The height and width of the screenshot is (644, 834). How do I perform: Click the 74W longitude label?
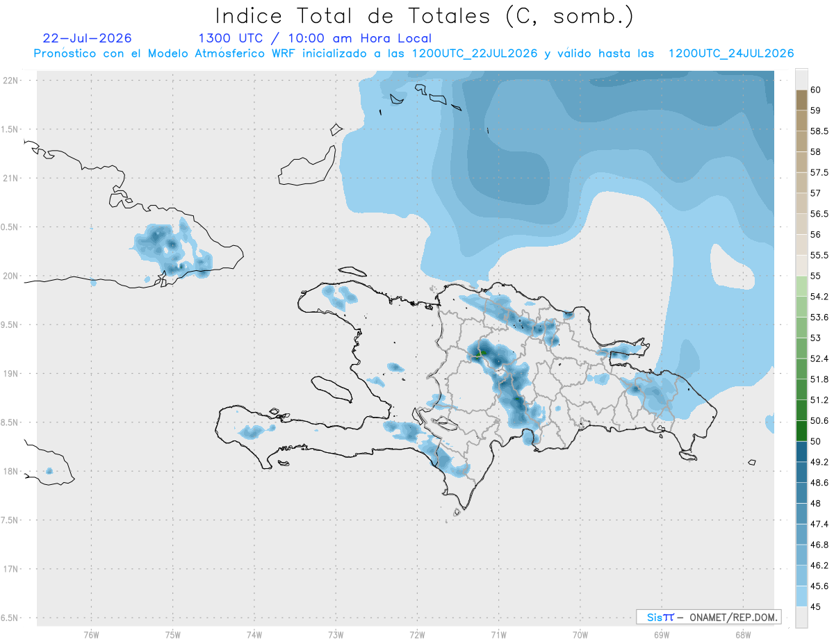[x=254, y=634]
